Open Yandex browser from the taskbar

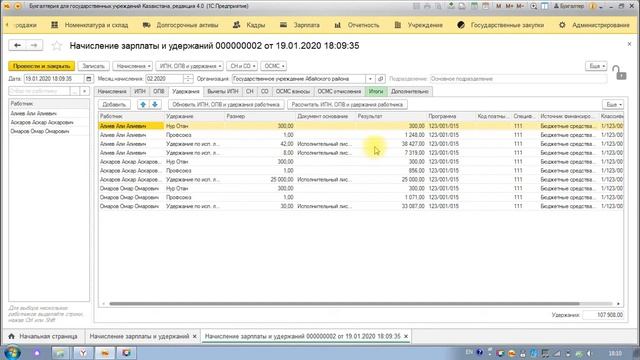coord(83,353)
